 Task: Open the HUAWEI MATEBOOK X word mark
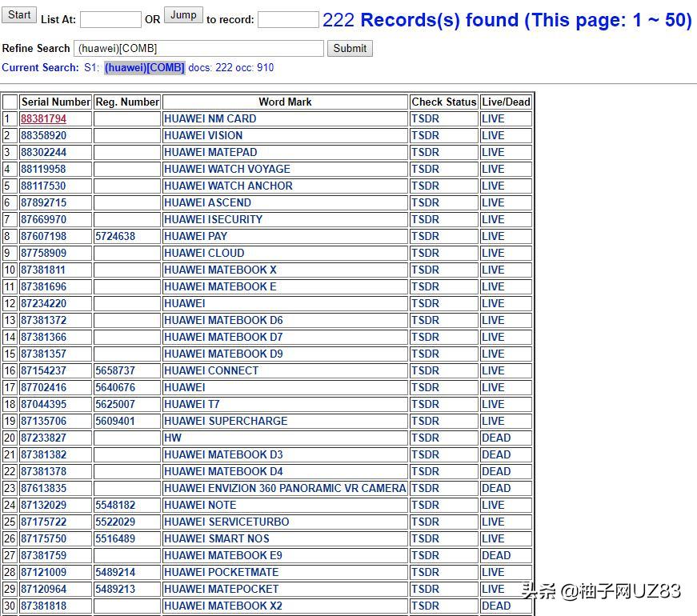click(x=220, y=270)
